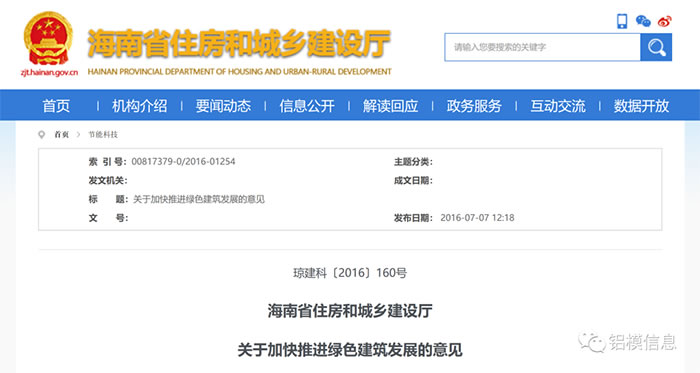Open the mobile version phone icon
Image resolution: width=700 pixels, height=373 pixels.
622,21
